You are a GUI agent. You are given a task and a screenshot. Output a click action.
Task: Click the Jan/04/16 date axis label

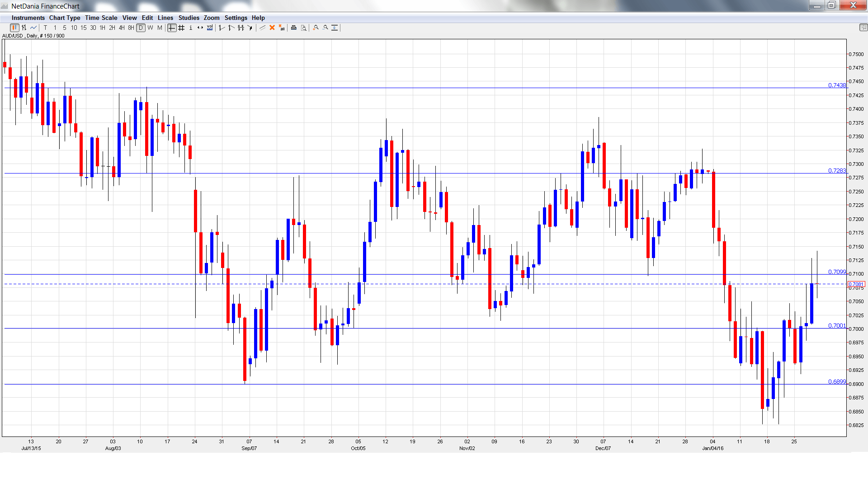pyautogui.click(x=713, y=449)
